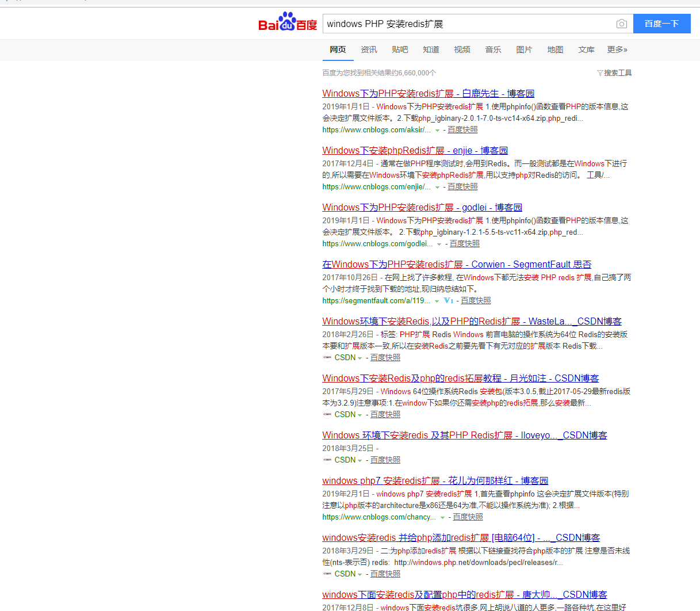
Task: Click the V1 verification badge icon
Action: [449, 301]
